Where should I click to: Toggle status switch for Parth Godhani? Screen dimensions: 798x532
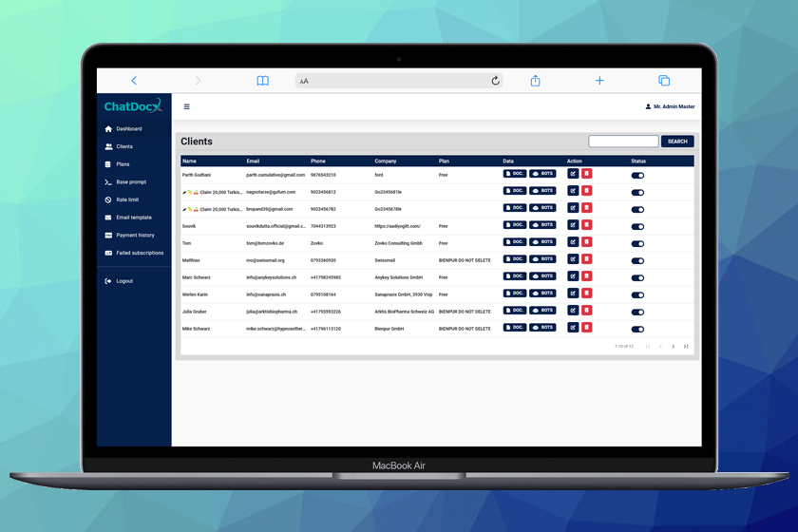coord(637,175)
